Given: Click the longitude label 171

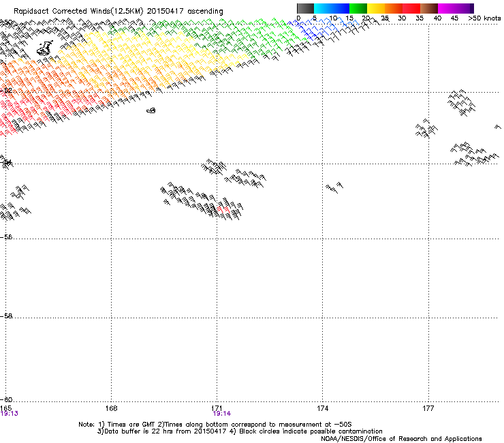Looking at the screenshot, I should (217, 408).
